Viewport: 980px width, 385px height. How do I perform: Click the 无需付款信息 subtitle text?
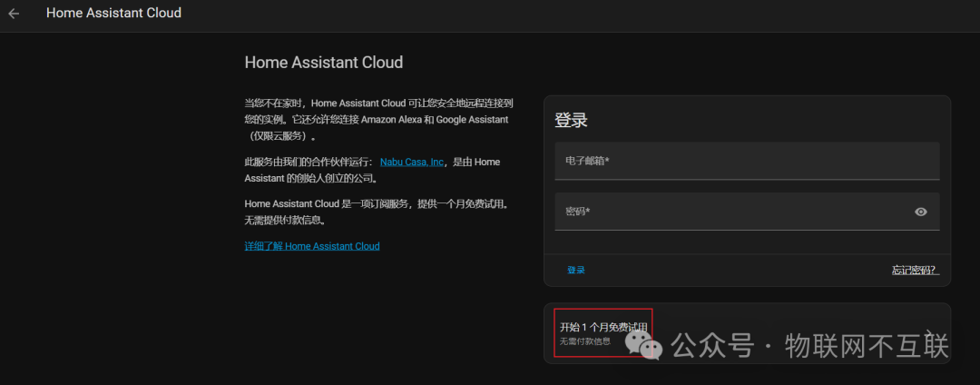[584, 341]
